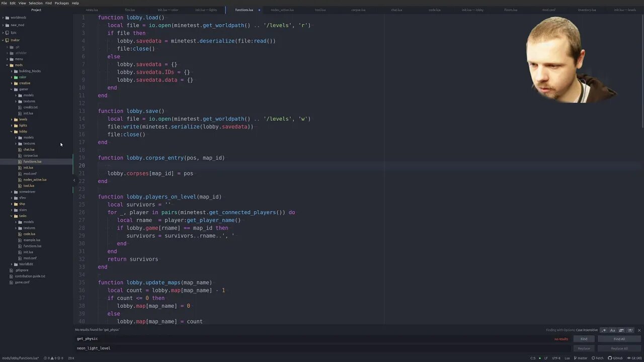Expand the building_blocks folder
This screenshot has width=644, height=362.
click(x=12, y=71)
